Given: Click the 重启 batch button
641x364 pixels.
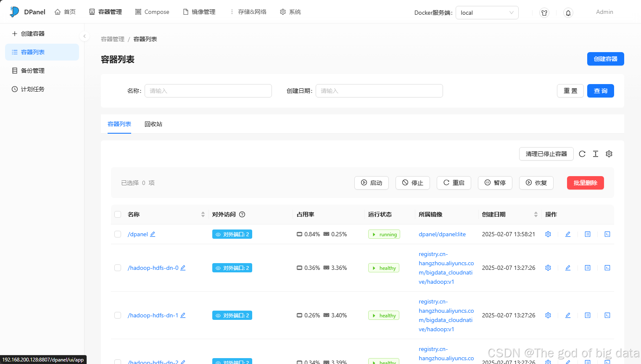Looking at the screenshot, I should pos(454,183).
